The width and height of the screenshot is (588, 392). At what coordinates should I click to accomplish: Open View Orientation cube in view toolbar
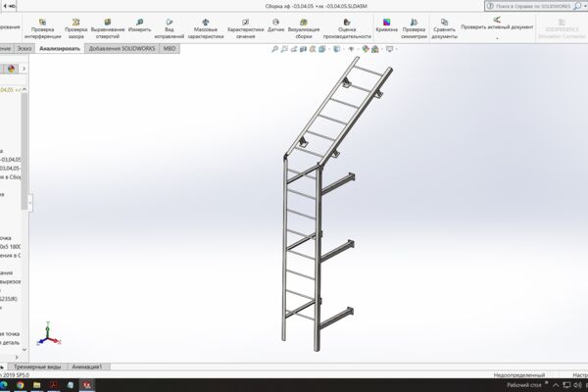click(322, 49)
